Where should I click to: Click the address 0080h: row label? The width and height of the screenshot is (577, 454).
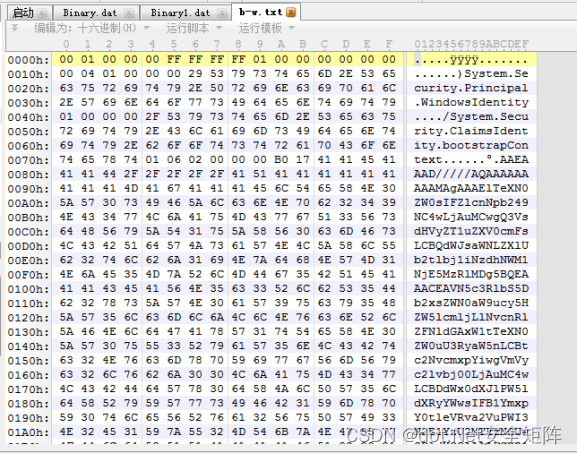(x=28, y=174)
